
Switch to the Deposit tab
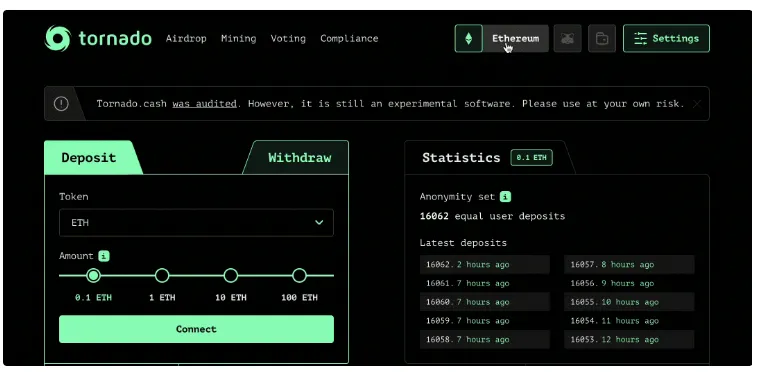[x=93, y=158]
